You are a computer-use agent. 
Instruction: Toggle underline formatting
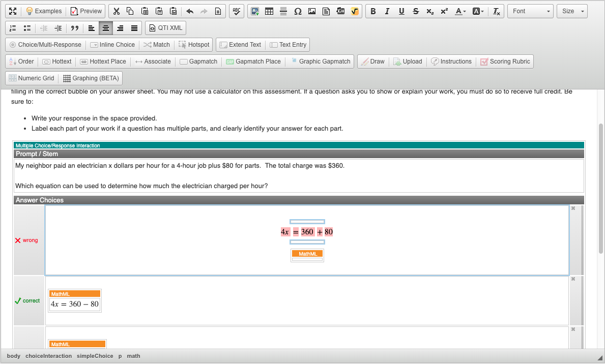(x=401, y=11)
